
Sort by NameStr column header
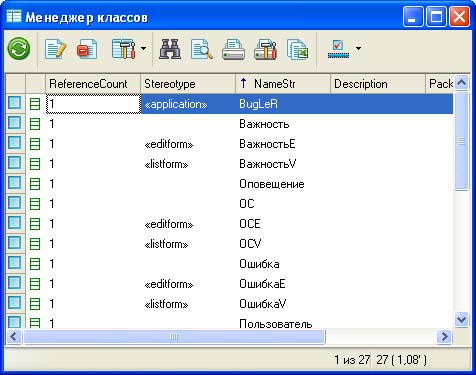(283, 84)
